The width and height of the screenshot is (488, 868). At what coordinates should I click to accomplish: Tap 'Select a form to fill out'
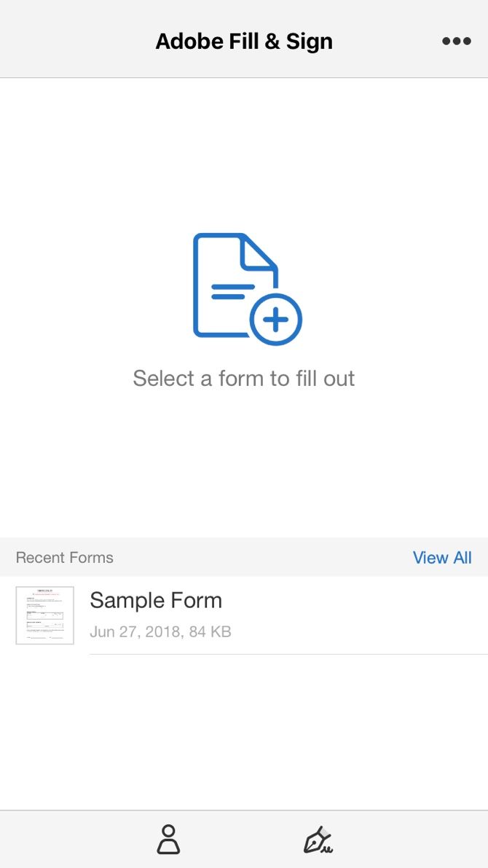244,378
